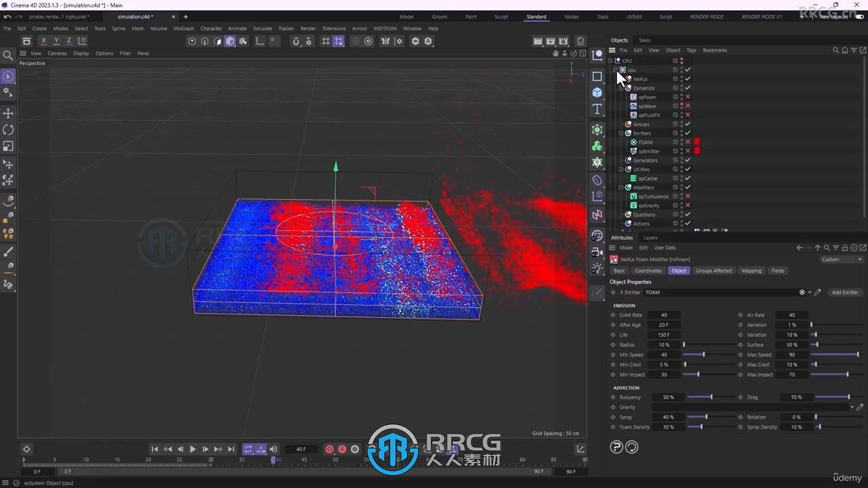This screenshot has width=868, height=488.
Task: Click the Rectangle spline icon in palette
Action: coord(597,76)
